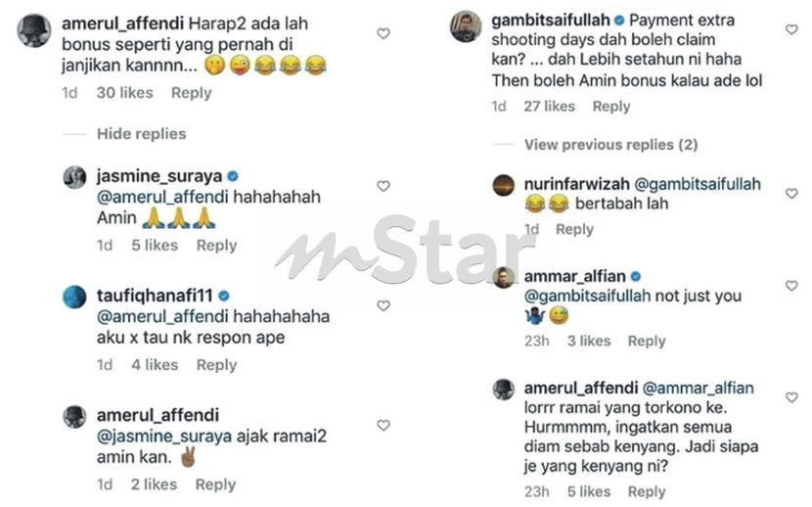Reply to gambitsaifullah's payment comment
This screenshot has height=507, width=812.
611,106
